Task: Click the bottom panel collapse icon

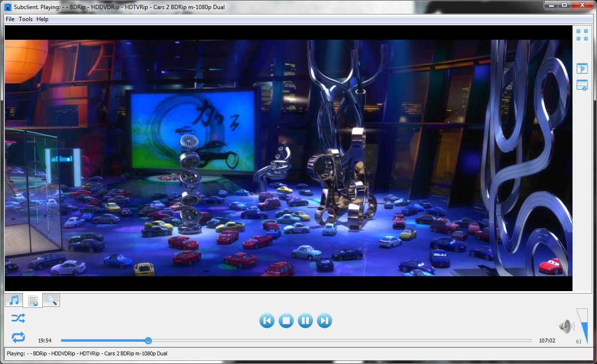Action: pyautogui.click(x=582, y=85)
